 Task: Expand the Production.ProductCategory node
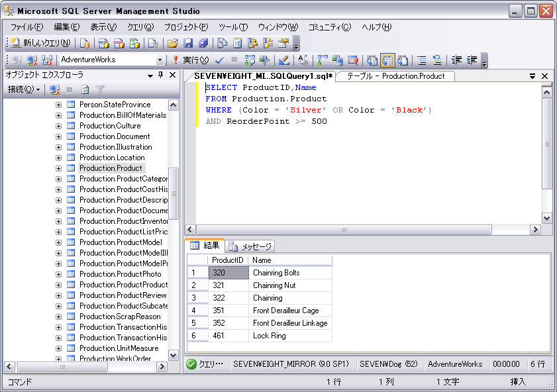[57, 179]
